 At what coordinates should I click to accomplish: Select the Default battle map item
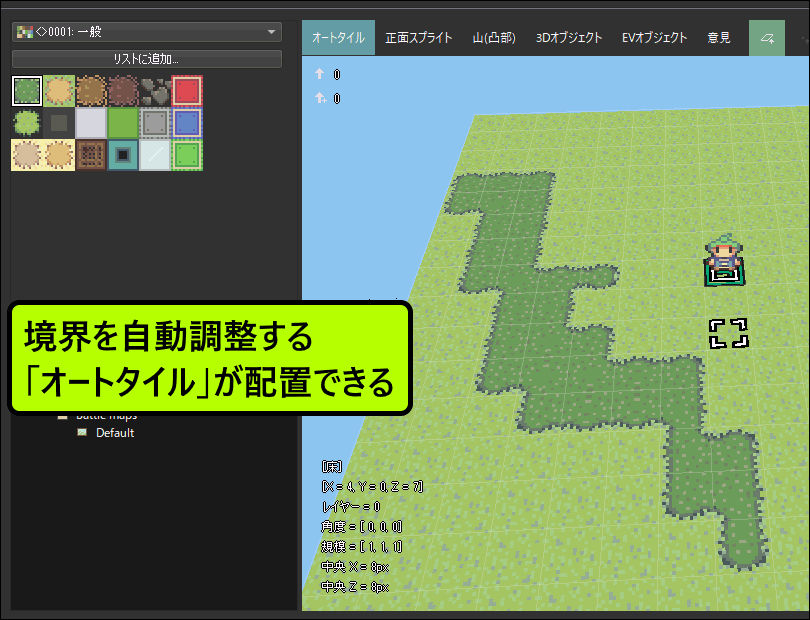114,433
